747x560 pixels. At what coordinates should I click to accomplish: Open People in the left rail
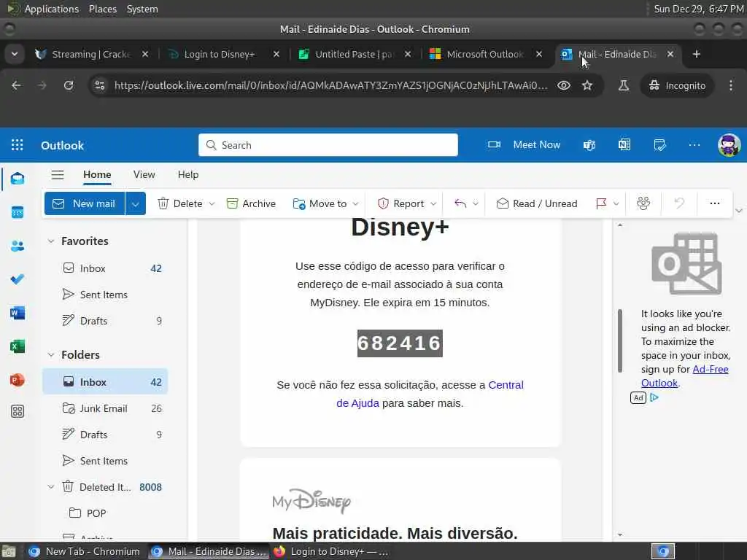point(18,246)
